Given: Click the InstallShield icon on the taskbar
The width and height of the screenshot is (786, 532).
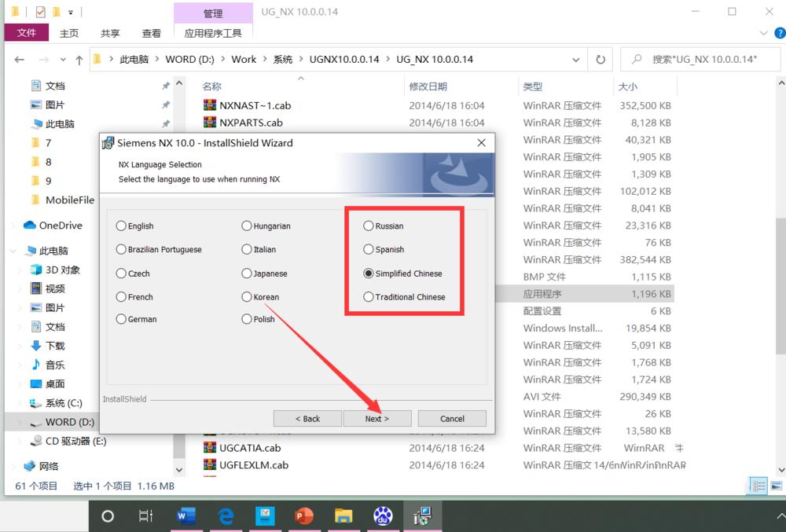Looking at the screenshot, I should 422,516.
